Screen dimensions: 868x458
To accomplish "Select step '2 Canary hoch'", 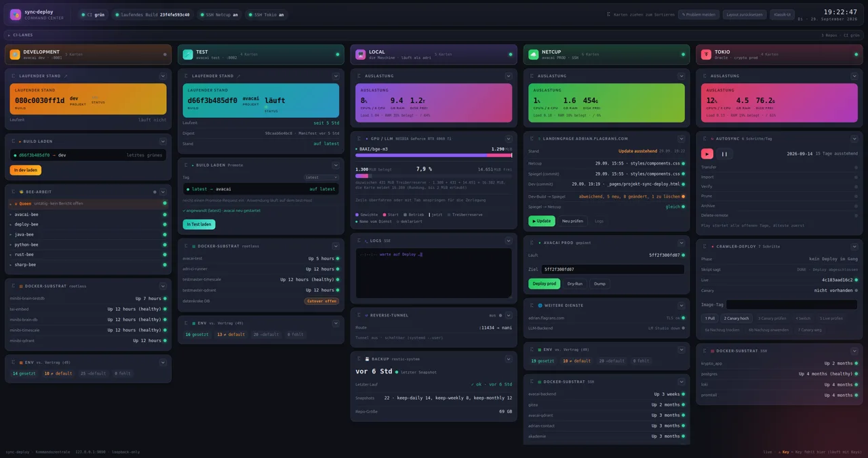I will pos(736,318).
